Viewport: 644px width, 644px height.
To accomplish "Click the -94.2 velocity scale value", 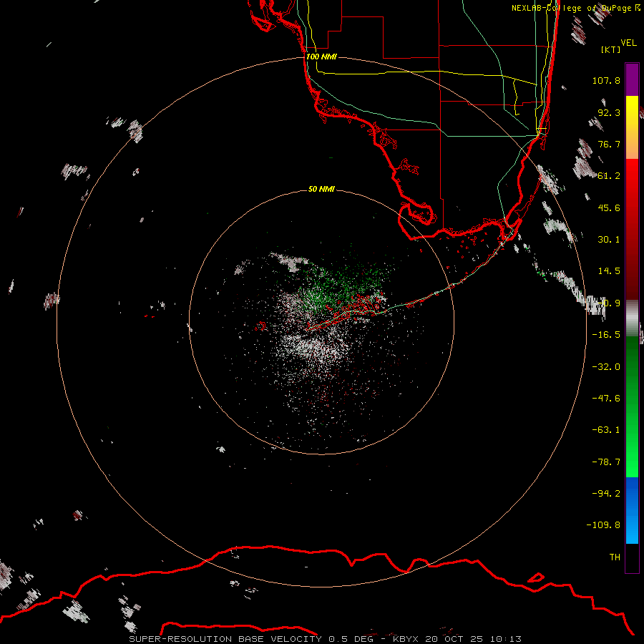I will tap(606, 494).
